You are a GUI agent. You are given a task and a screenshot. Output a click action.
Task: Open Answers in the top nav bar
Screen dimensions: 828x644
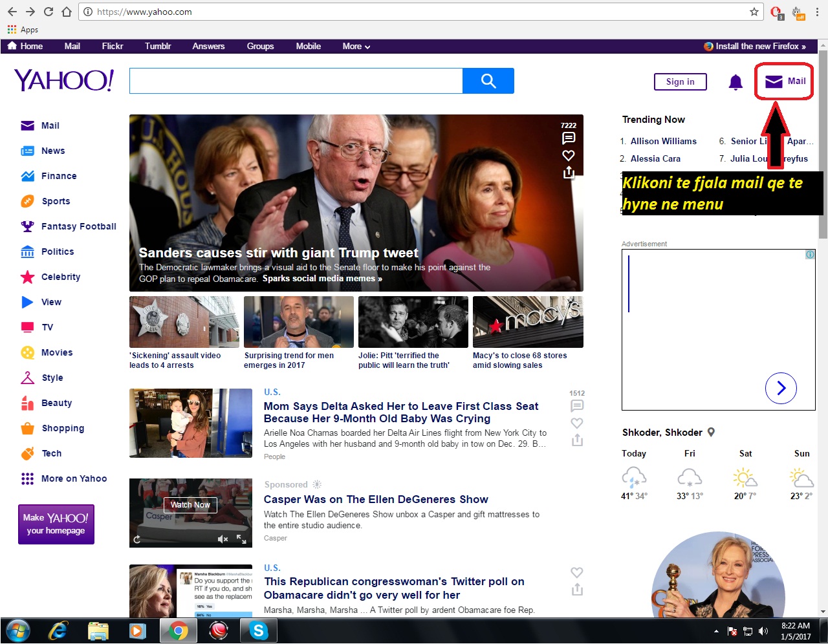(x=208, y=46)
